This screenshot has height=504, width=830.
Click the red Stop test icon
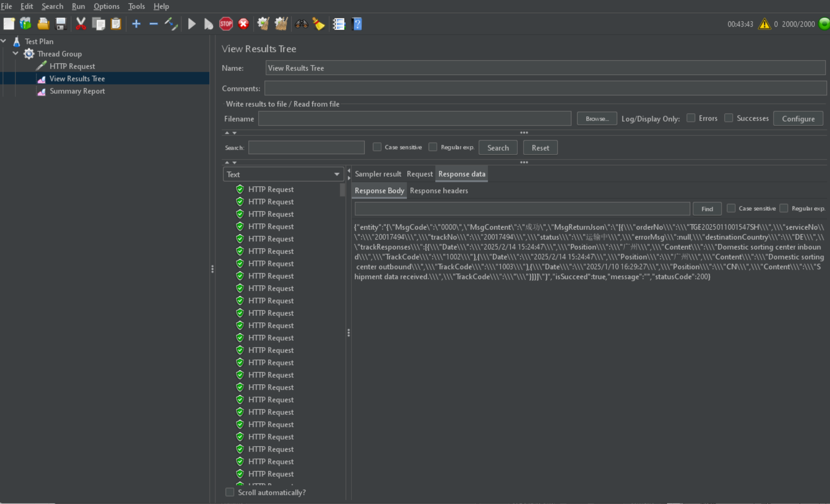point(226,24)
